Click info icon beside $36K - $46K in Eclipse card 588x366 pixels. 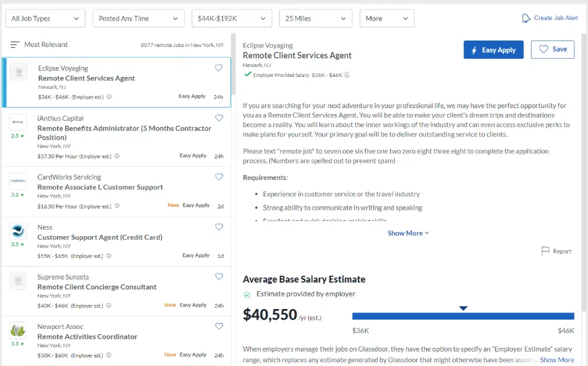pos(109,97)
